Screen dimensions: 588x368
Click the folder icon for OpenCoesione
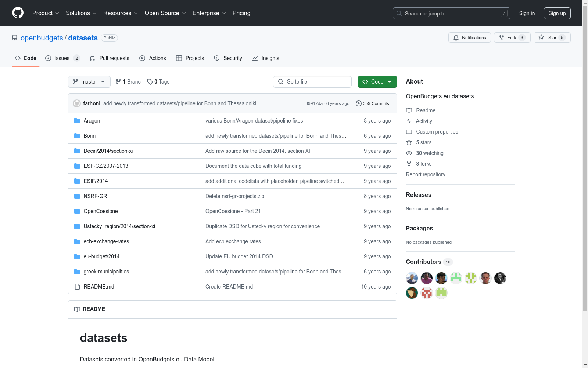(x=77, y=211)
